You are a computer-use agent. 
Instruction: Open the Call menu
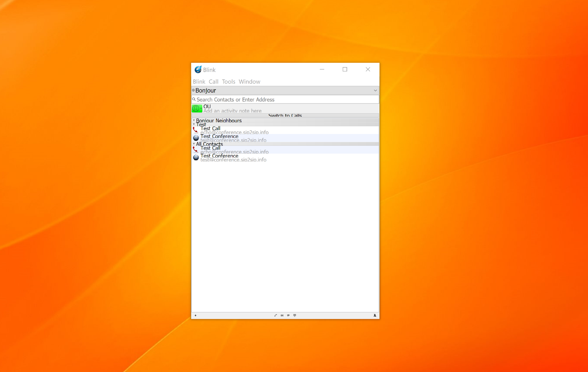pyautogui.click(x=214, y=82)
